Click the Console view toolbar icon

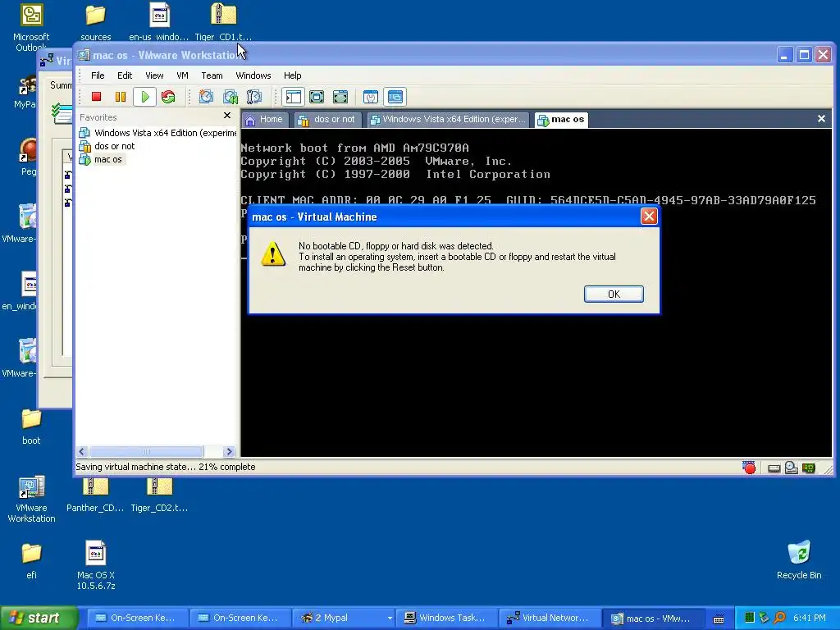(395, 97)
